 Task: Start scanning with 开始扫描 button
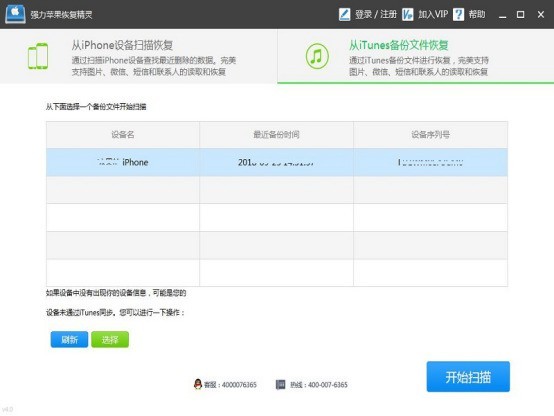tap(468, 377)
